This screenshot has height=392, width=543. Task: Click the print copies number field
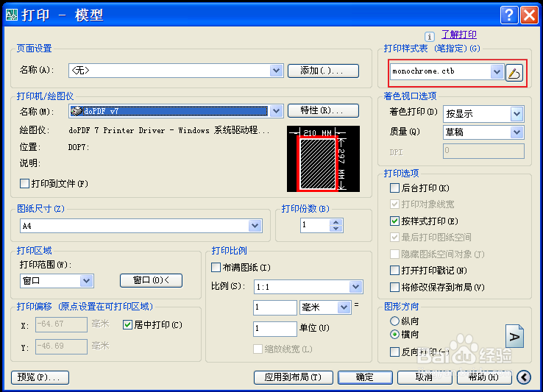click(316, 225)
